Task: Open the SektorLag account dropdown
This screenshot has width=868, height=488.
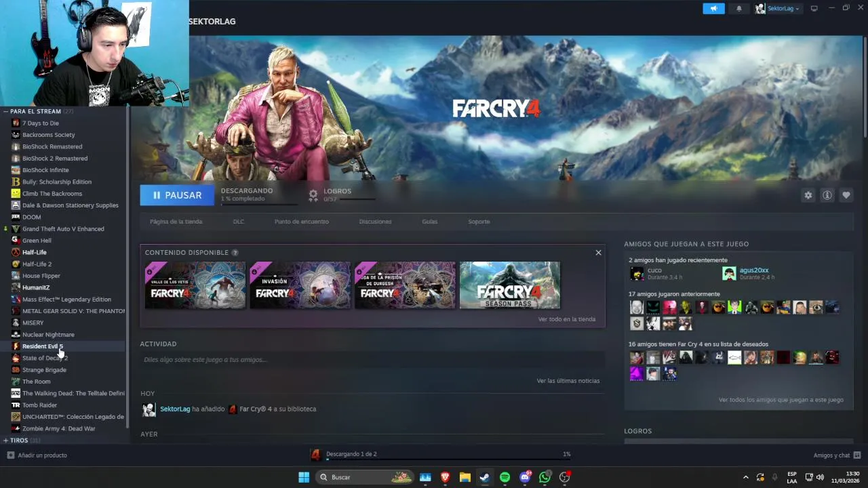Action: (x=778, y=8)
